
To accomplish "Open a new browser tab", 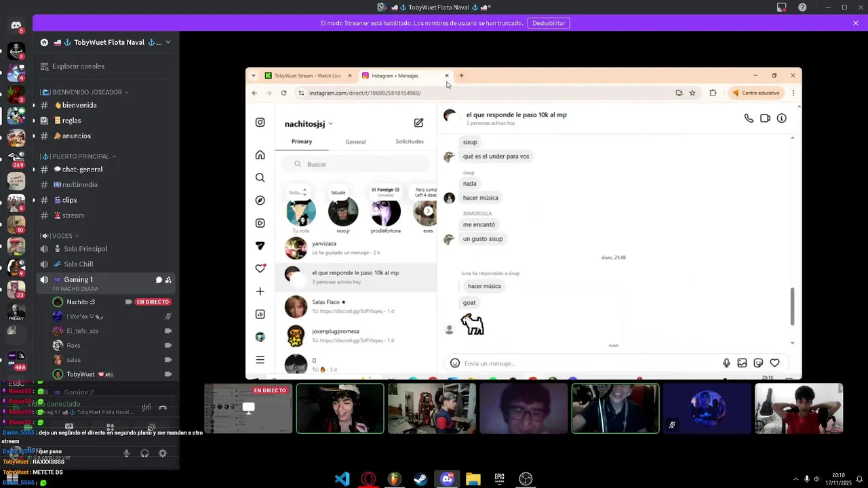I will point(461,75).
